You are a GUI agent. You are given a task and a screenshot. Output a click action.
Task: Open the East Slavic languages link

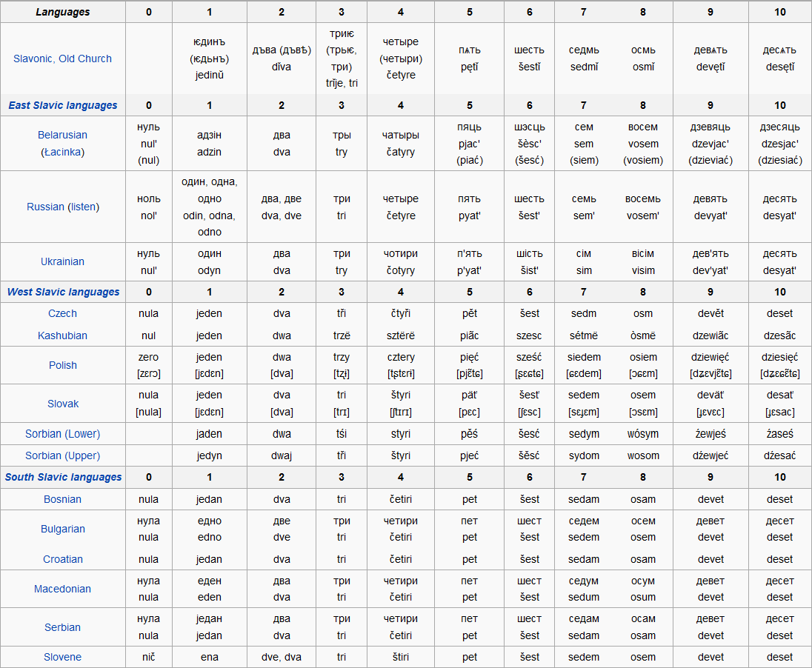pos(62,104)
